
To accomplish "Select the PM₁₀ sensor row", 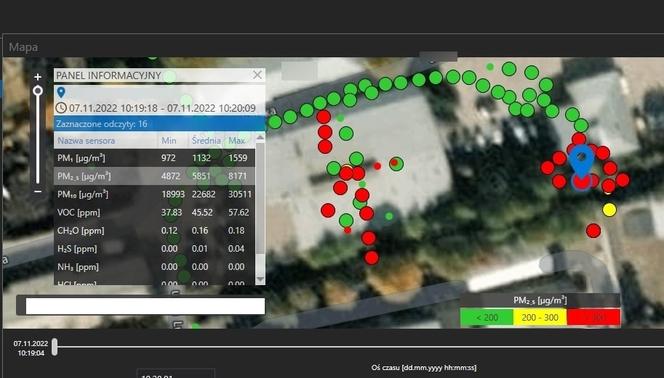I will point(155,194).
